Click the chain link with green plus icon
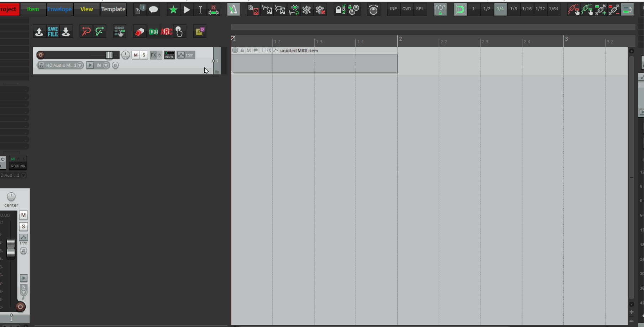 tap(601, 10)
